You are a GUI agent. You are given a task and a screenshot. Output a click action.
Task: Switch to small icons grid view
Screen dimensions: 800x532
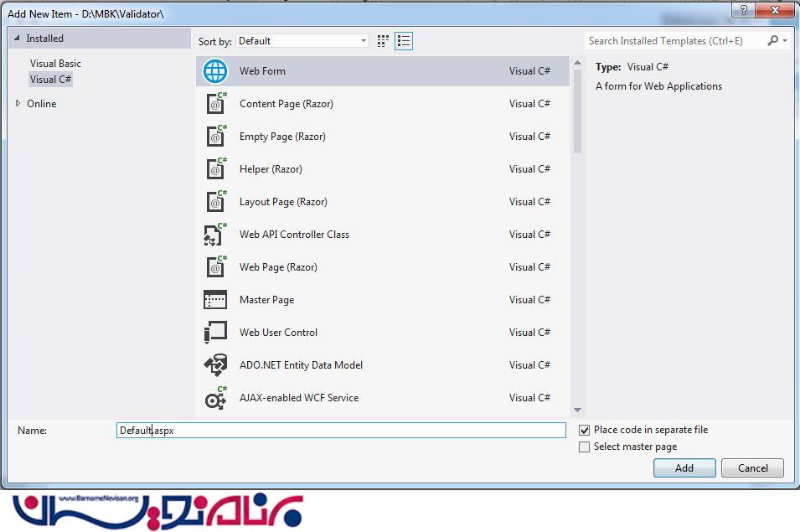click(384, 41)
